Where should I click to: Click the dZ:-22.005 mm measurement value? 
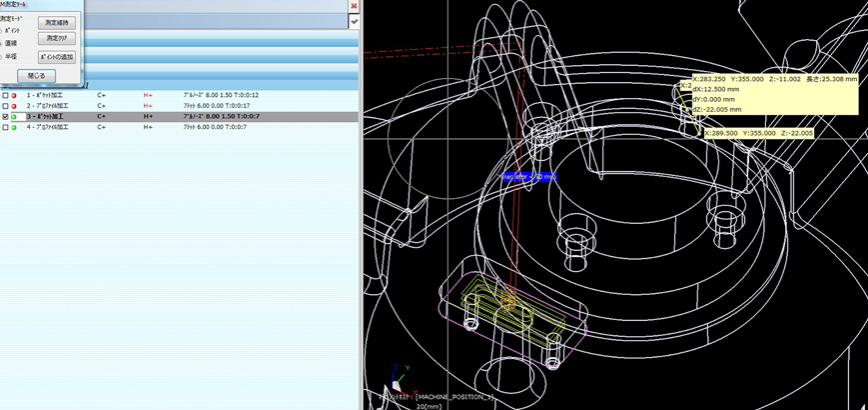click(x=717, y=110)
